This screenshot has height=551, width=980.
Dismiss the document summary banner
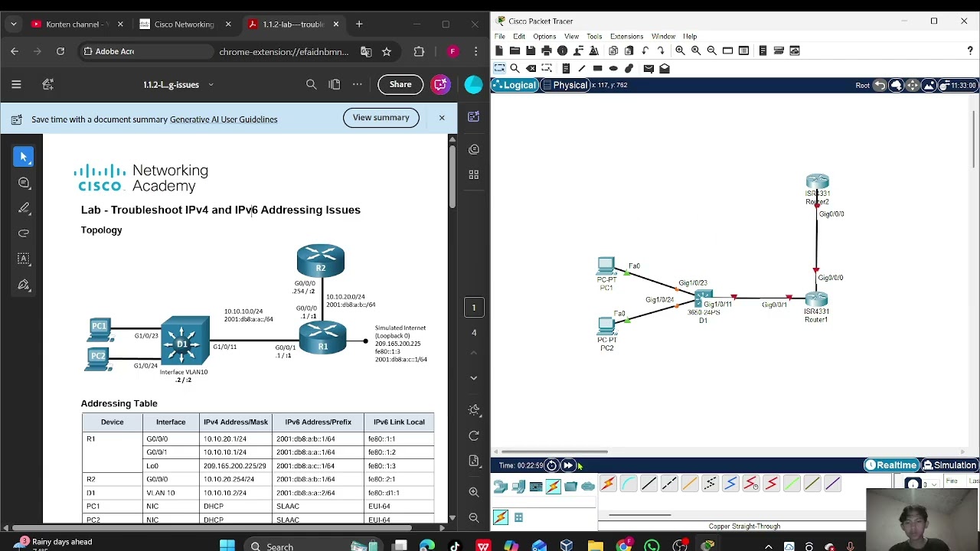tap(442, 118)
